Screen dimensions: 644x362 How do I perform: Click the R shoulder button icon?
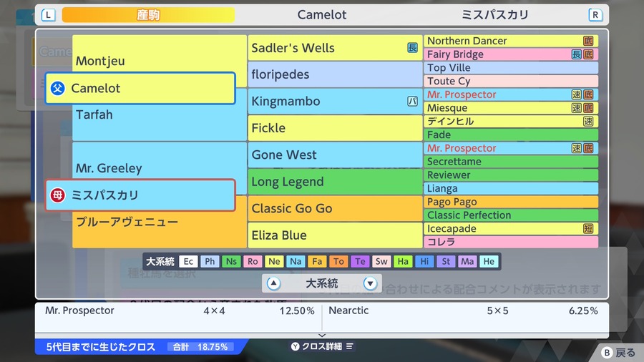595,15
